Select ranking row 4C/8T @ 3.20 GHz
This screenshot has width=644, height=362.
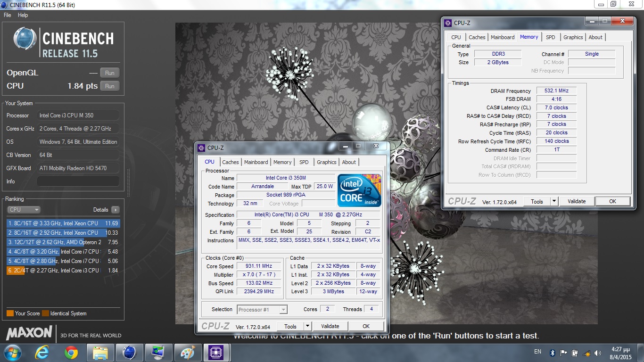click(x=63, y=252)
